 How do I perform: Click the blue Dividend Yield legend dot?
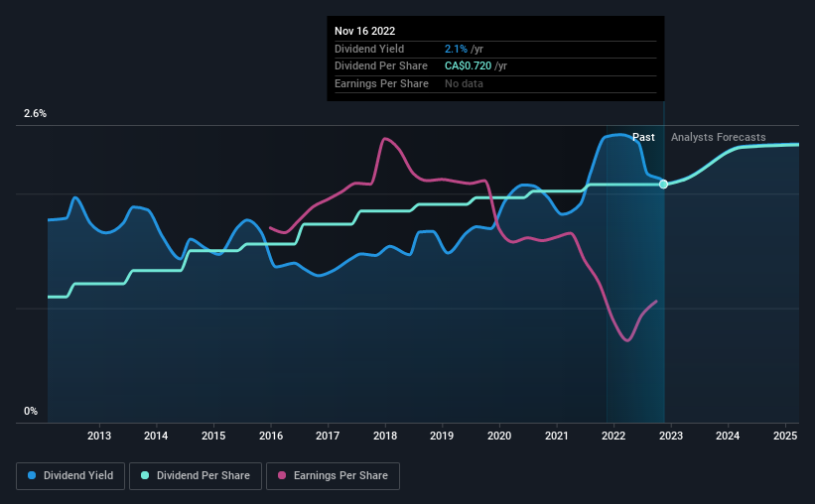click(x=32, y=475)
